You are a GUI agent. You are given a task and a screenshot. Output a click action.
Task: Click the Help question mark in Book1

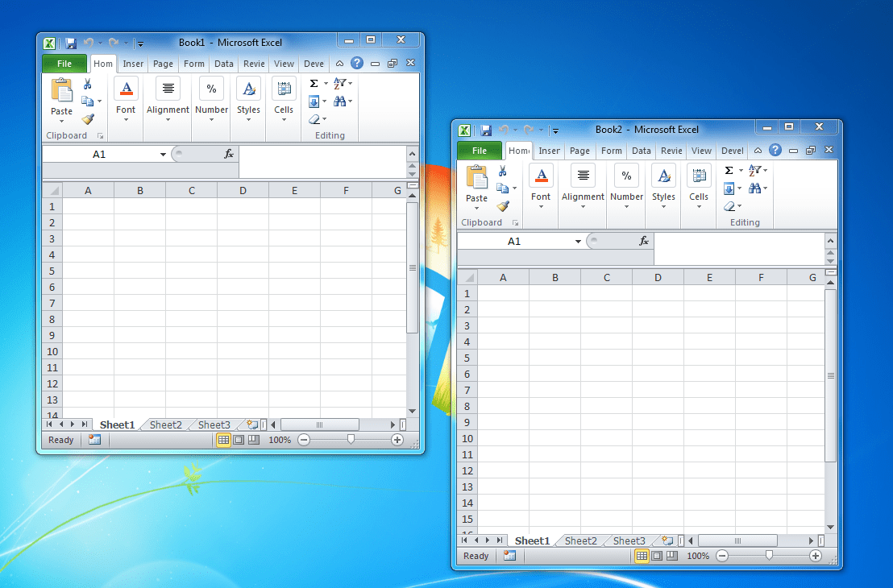pos(357,63)
